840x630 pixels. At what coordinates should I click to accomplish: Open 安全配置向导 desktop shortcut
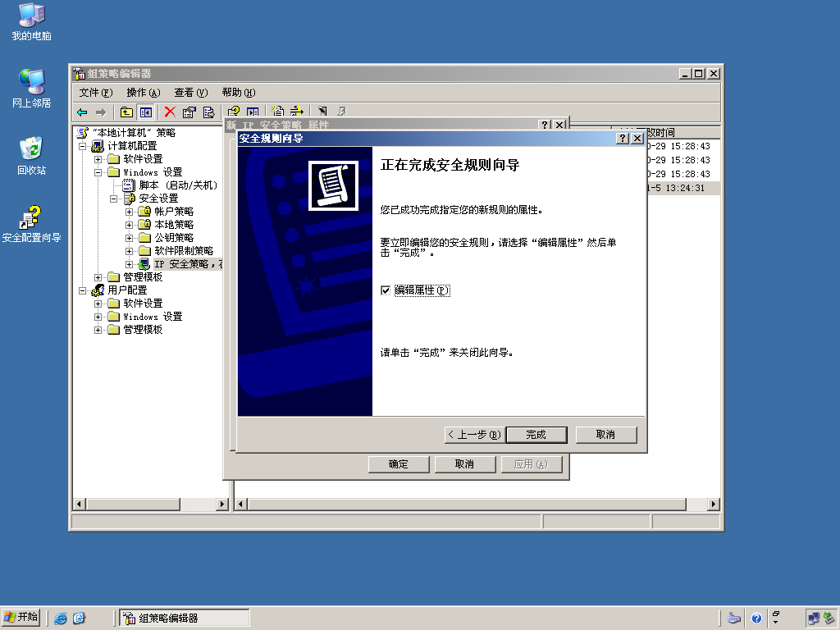click(32, 224)
